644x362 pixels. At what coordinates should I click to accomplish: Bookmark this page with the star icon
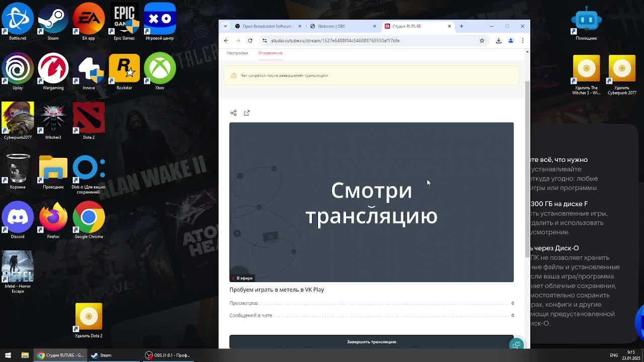(x=481, y=40)
